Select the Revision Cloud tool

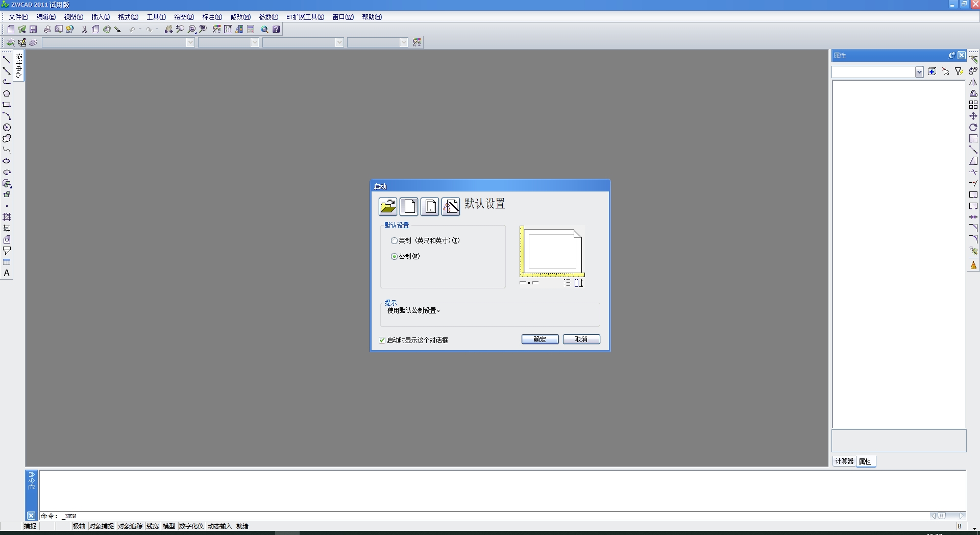[x=7, y=138]
